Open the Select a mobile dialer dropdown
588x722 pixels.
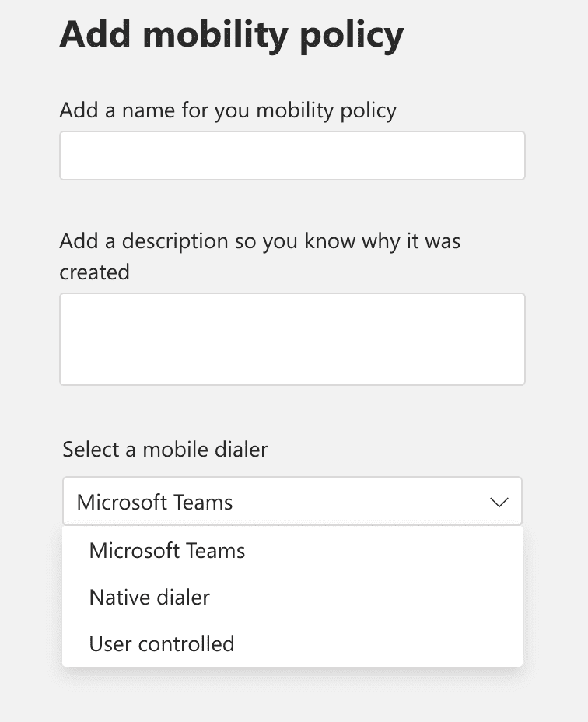click(x=292, y=501)
